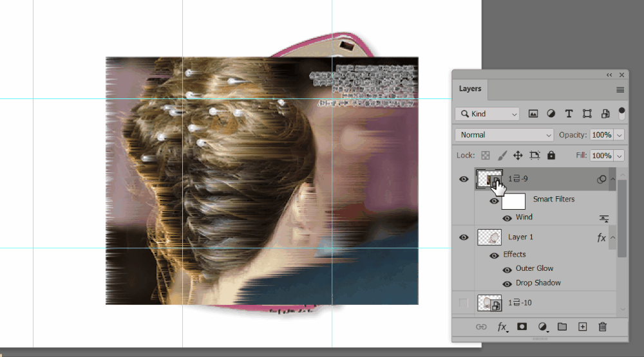Viewport: 644px width, 357px height.
Task: Click the Drop Shadow effect entry
Action: [x=538, y=283]
